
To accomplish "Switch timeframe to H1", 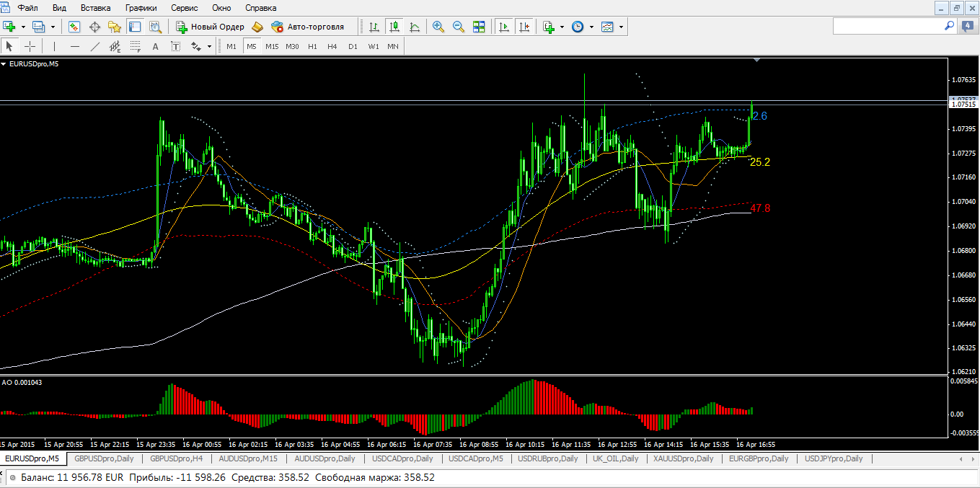I will click(312, 46).
